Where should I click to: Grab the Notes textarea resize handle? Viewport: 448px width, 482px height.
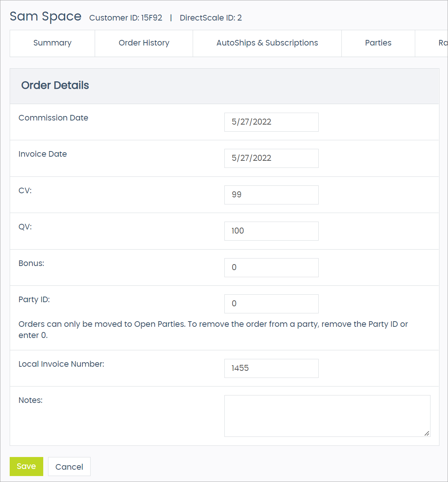point(427,433)
